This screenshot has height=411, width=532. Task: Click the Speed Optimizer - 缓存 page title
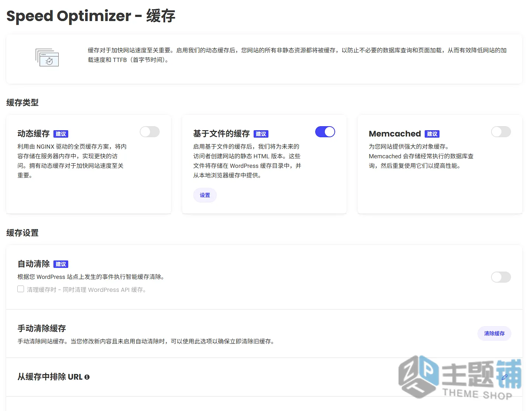click(x=91, y=16)
